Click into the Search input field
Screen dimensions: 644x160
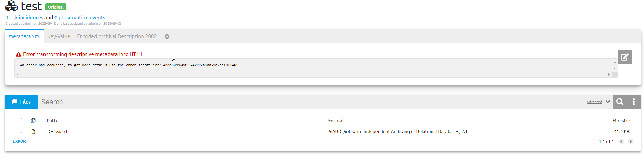[x=310, y=102]
